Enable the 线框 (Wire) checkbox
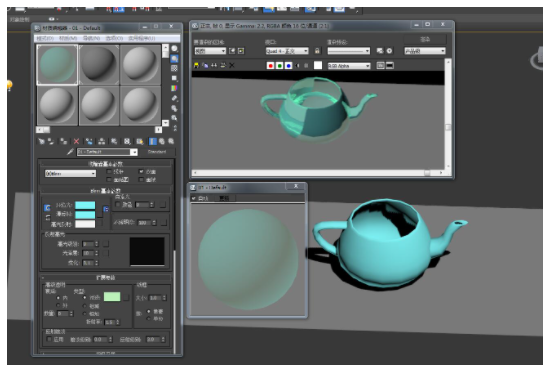Viewport: 553px width, 371px height. click(x=109, y=172)
